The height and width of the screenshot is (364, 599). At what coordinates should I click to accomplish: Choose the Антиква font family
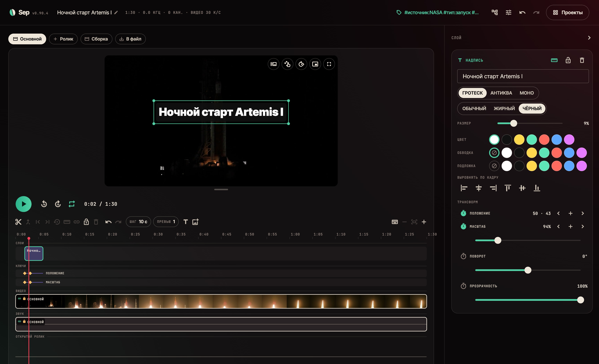coord(501,93)
